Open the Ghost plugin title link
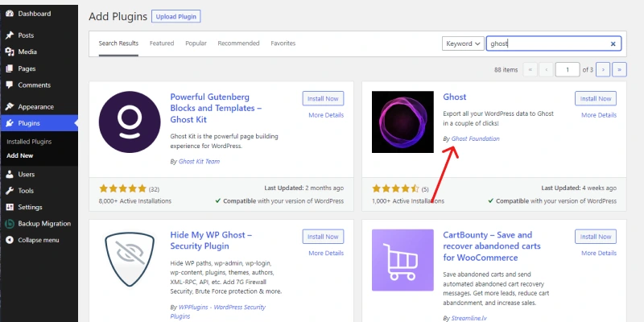 point(455,97)
